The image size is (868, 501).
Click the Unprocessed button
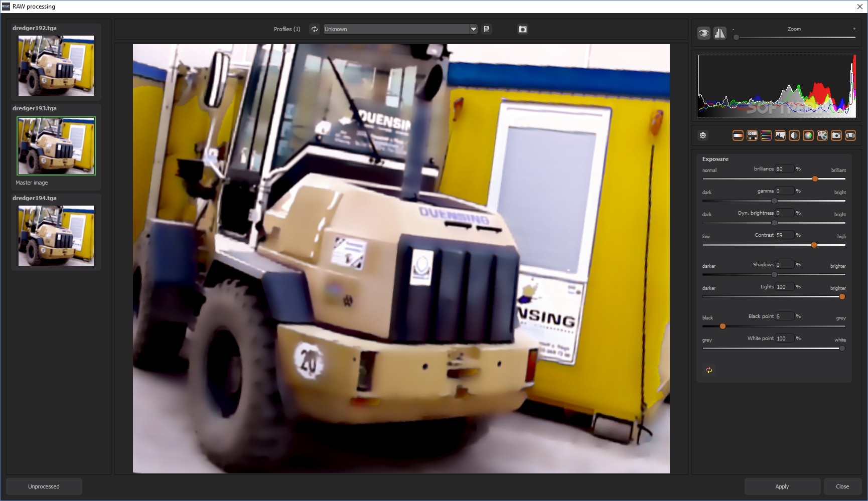pyautogui.click(x=44, y=486)
